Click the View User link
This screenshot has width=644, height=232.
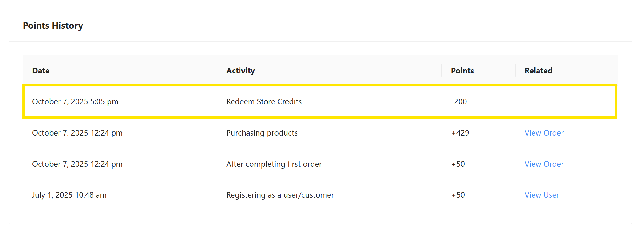point(541,195)
